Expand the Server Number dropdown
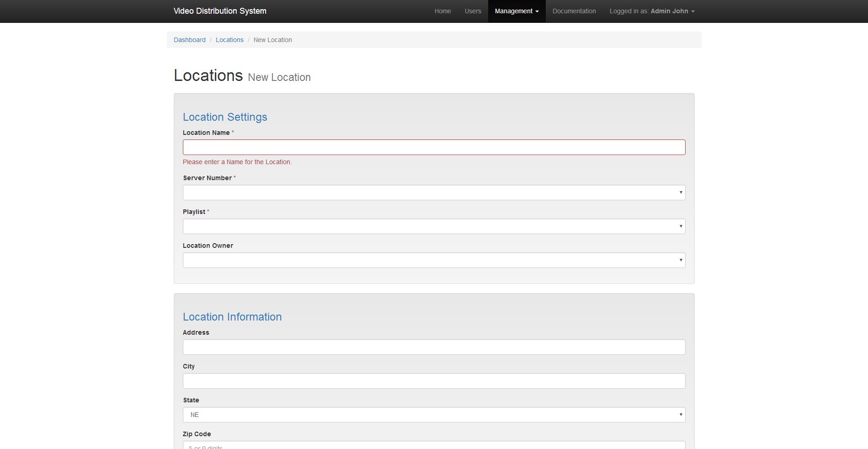Viewport: 868px width, 449px height. click(434, 192)
